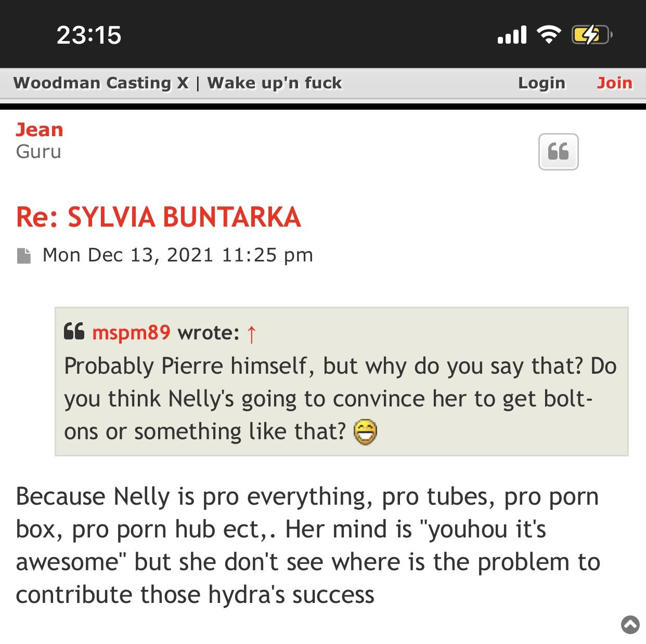The height and width of the screenshot is (644, 646).
Task: Click the grinning emoji in the quote
Action: point(365,433)
